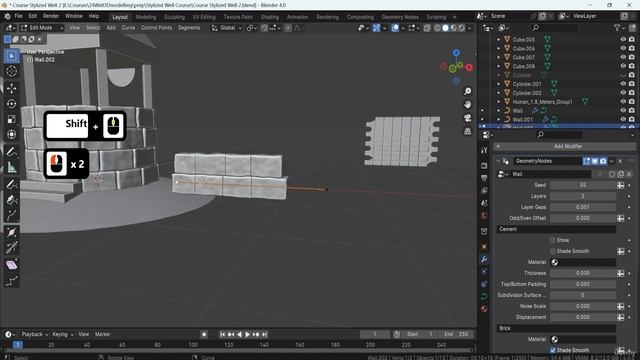Click the outliner search field
This screenshot has width=640, height=360.
coord(554,28)
